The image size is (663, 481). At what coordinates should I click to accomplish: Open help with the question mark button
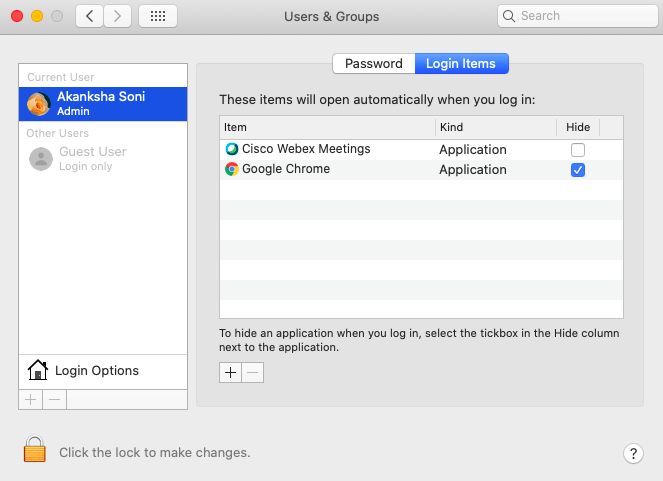pyautogui.click(x=632, y=453)
